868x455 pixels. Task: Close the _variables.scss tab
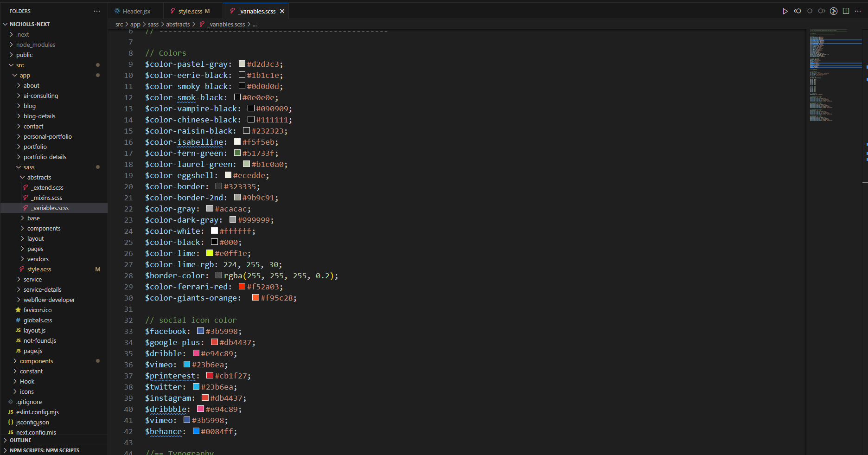click(x=282, y=11)
